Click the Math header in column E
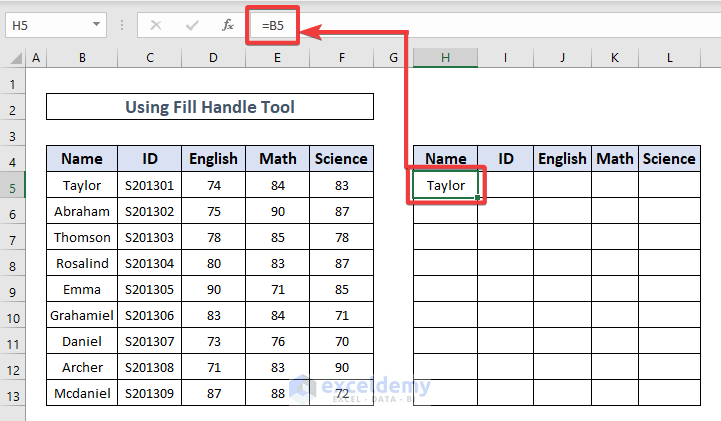 277,159
